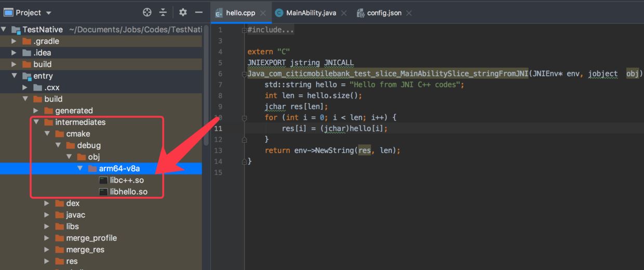Collapse the arm64-v8a folder arrow
Image resolution: width=644 pixels, height=270 pixels.
80,169
